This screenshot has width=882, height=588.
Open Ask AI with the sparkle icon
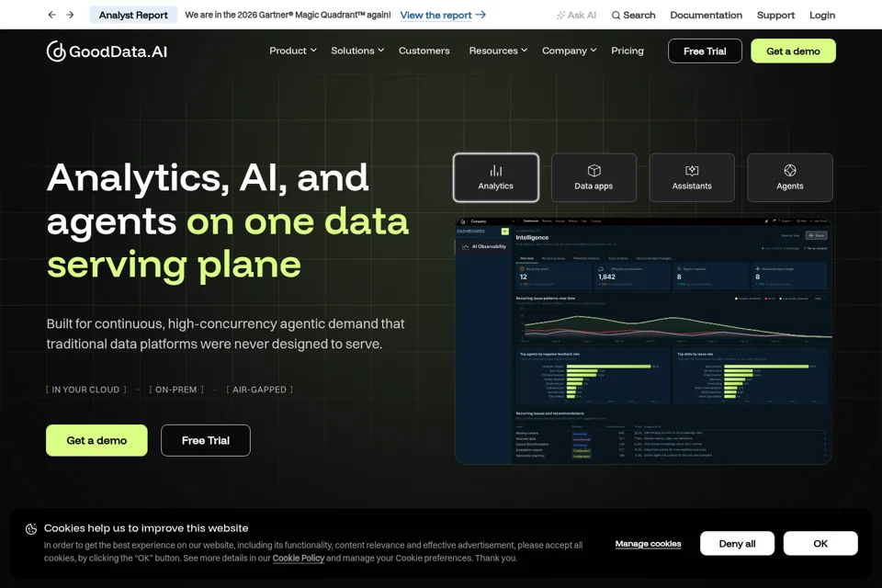coord(576,16)
